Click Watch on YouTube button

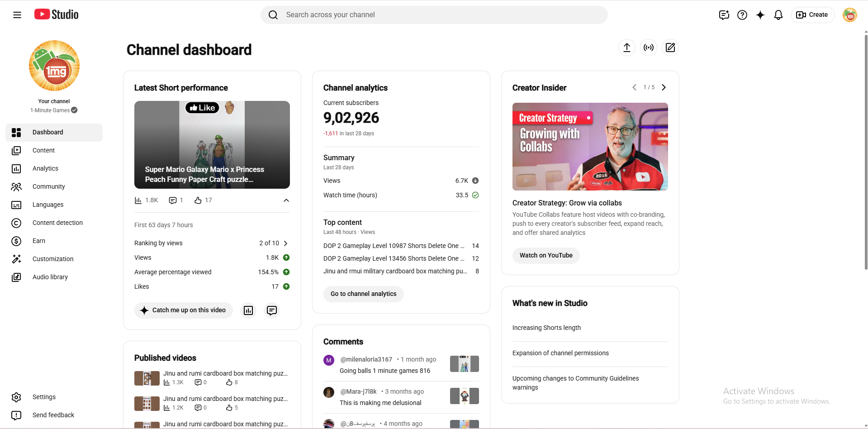[546, 256]
